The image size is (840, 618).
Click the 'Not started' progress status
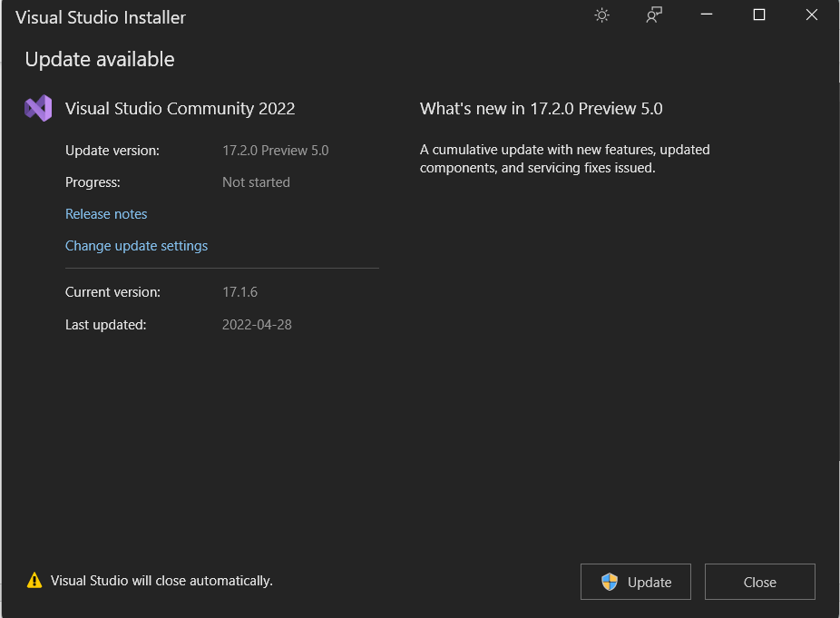coord(256,182)
